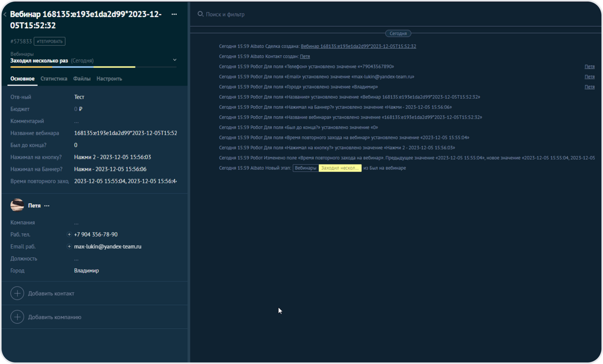Click the plus icon next to work email
This screenshot has height=364, width=603.
click(69, 247)
